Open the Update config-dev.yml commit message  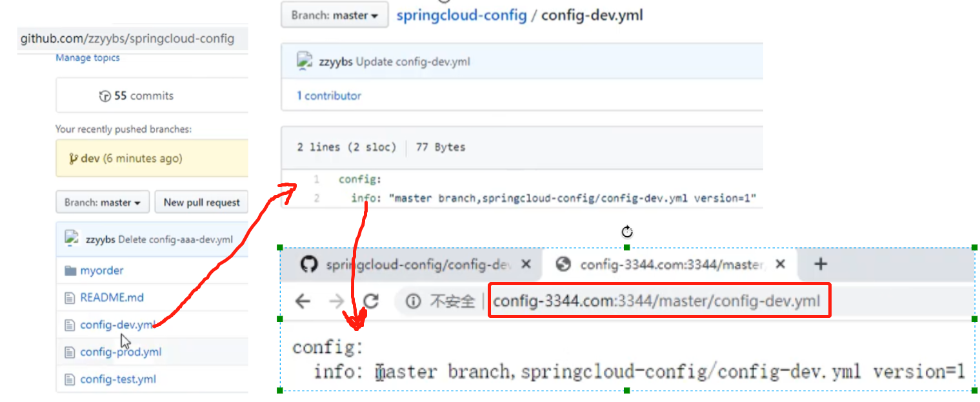pyautogui.click(x=413, y=62)
